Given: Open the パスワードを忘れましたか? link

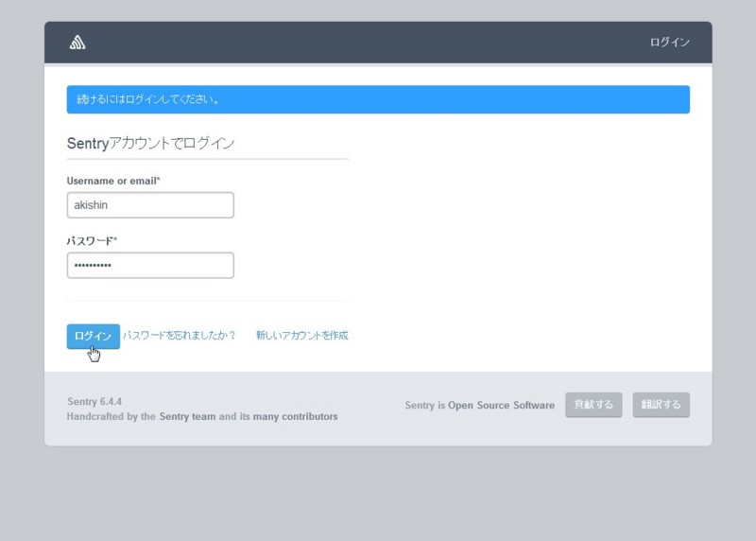Looking at the screenshot, I should (x=179, y=336).
